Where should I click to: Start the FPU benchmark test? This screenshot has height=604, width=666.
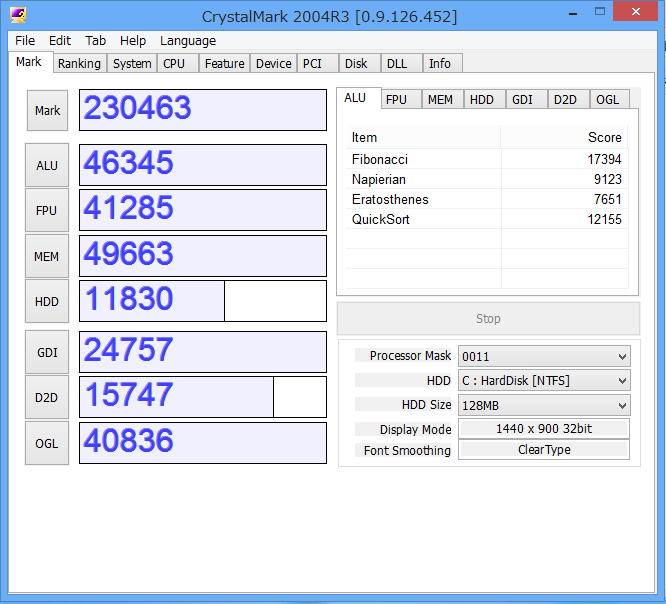(47, 211)
